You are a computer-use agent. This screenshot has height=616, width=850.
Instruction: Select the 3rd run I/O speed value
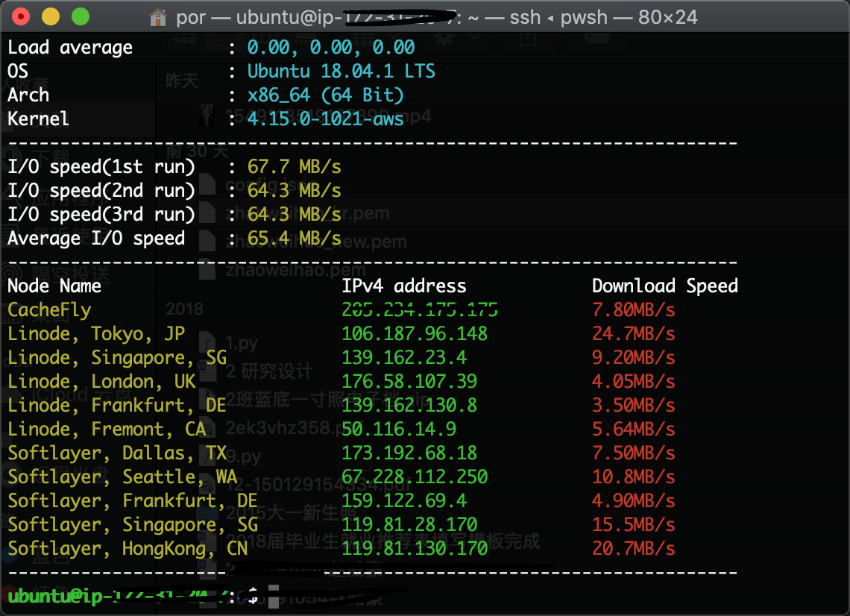[x=294, y=215]
